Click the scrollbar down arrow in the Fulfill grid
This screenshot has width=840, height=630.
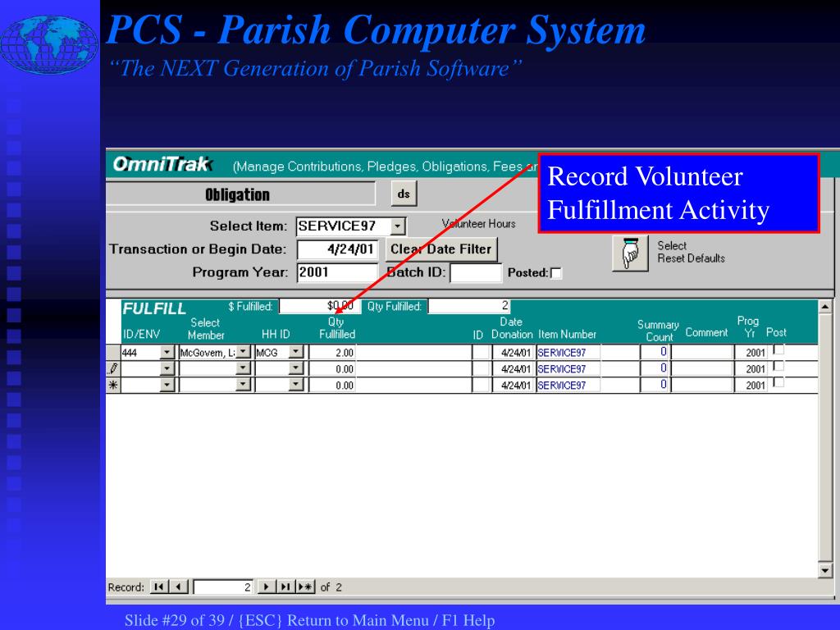coord(825,570)
